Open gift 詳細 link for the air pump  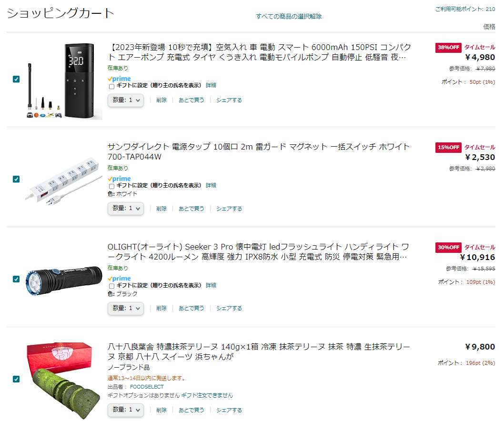click(x=211, y=85)
